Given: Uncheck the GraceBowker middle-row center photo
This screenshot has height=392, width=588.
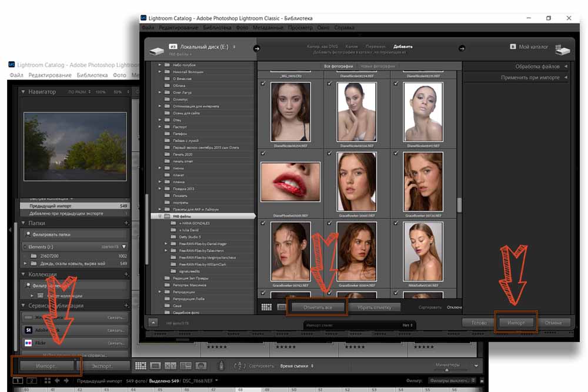Looking at the screenshot, I should tap(330, 153).
